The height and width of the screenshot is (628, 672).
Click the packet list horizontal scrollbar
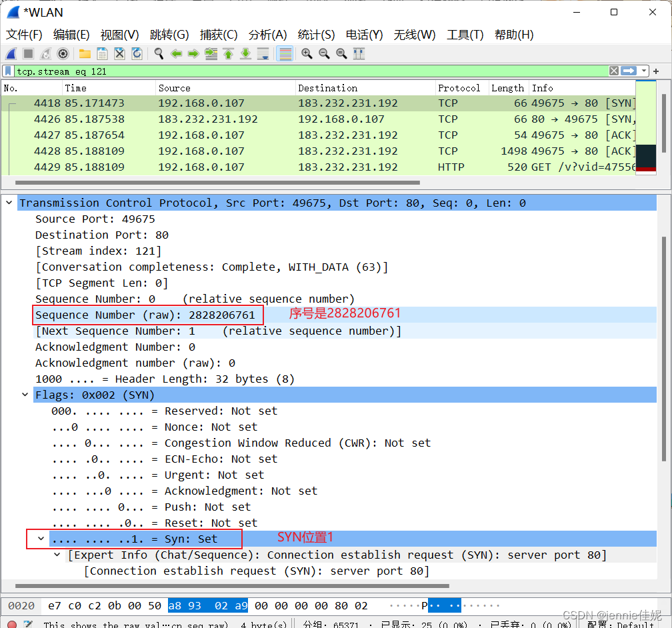[217, 183]
